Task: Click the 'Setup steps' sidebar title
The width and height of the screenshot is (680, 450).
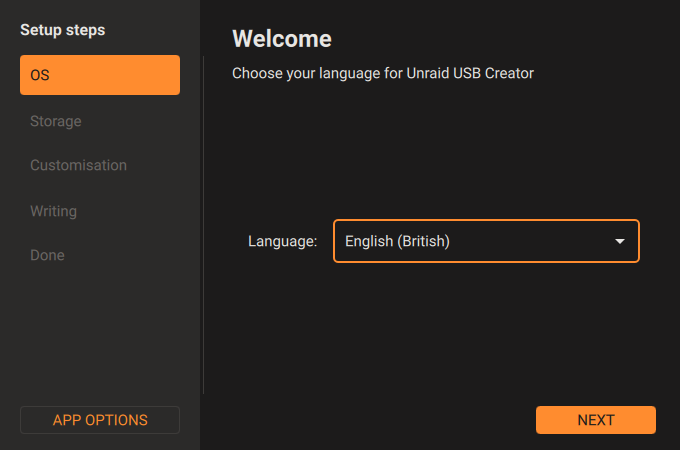Action: (63, 30)
